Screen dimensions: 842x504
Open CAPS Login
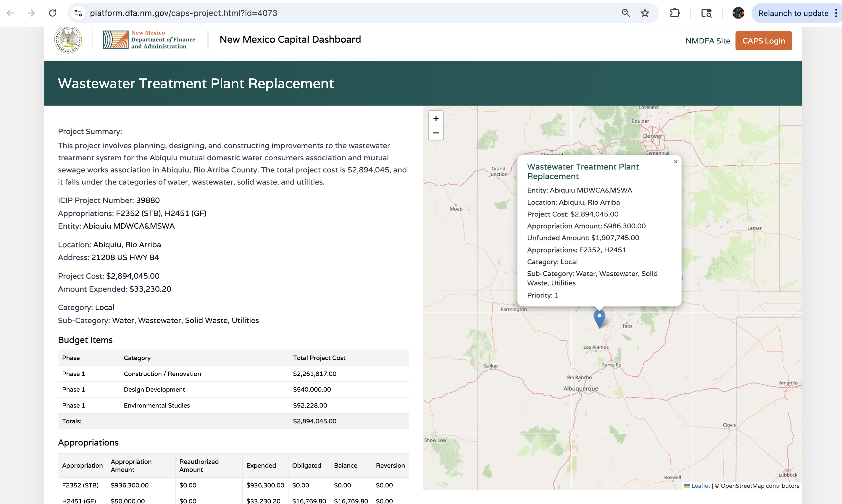click(x=764, y=41)
